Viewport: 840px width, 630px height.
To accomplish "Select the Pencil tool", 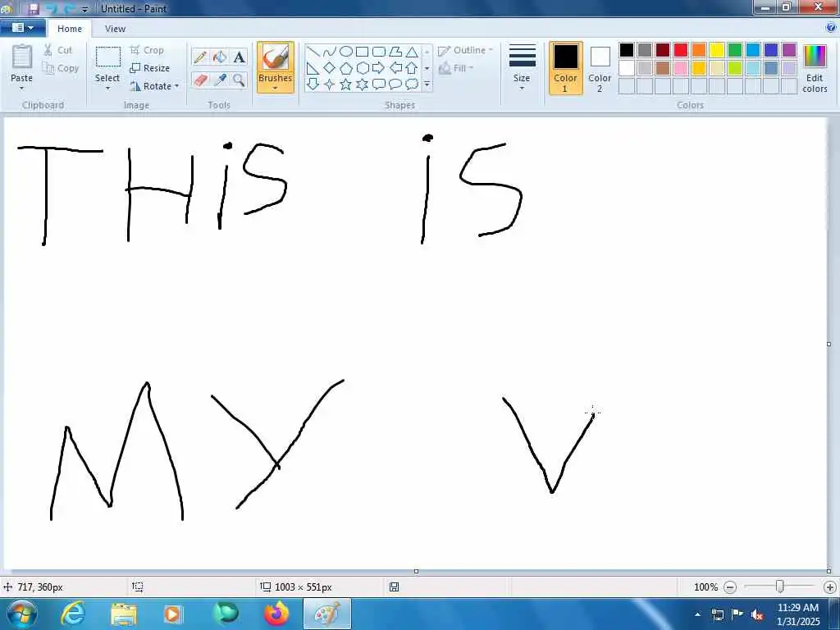I will click(x=200, y=57).
